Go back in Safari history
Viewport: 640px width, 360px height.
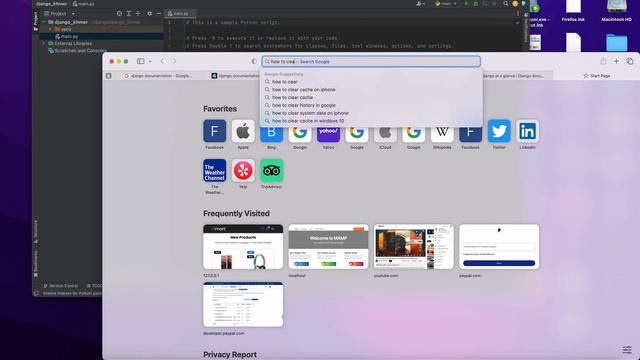click(x=162, y=61)
